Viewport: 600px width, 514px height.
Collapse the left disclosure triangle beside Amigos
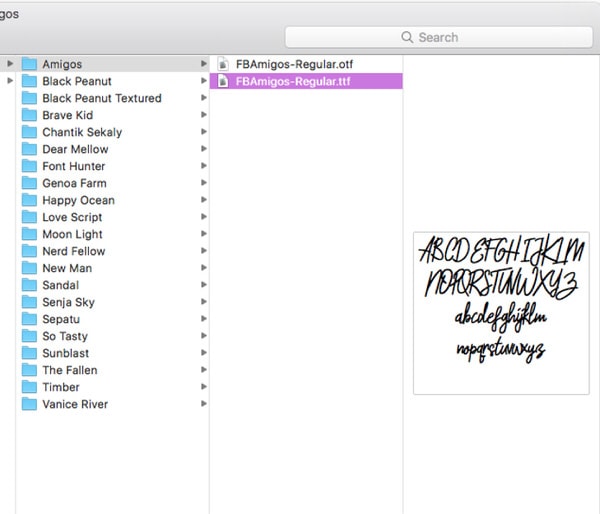(x=10, y=64)
